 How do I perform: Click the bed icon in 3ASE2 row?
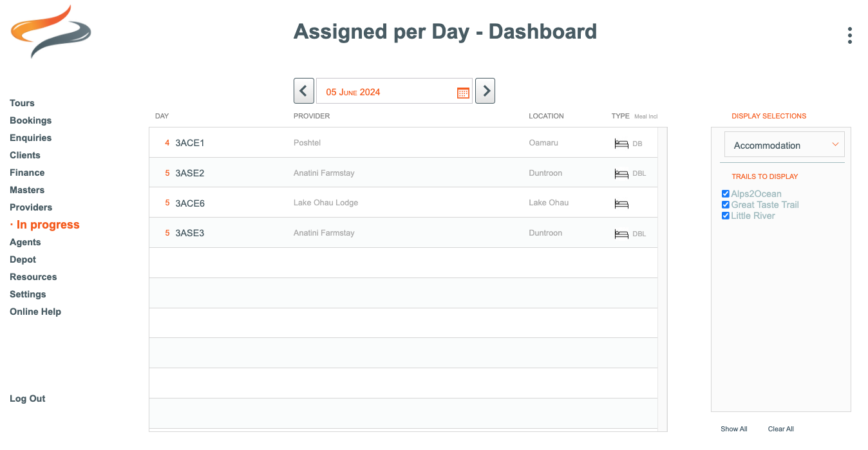(621, 174)
